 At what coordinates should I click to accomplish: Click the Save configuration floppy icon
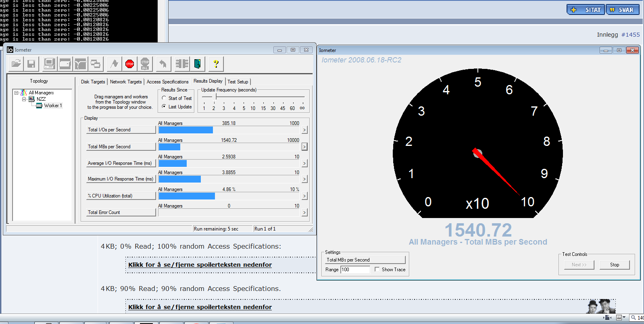point(31,64)
